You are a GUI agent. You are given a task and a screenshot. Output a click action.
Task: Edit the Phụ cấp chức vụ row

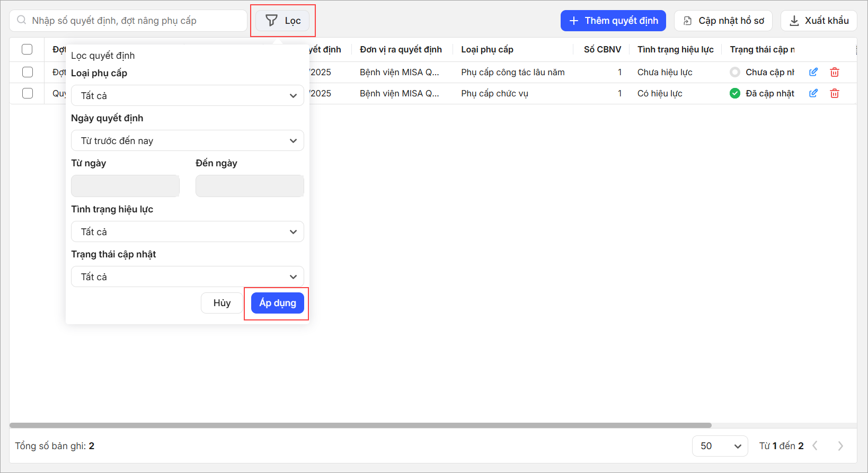click(813, 93)
